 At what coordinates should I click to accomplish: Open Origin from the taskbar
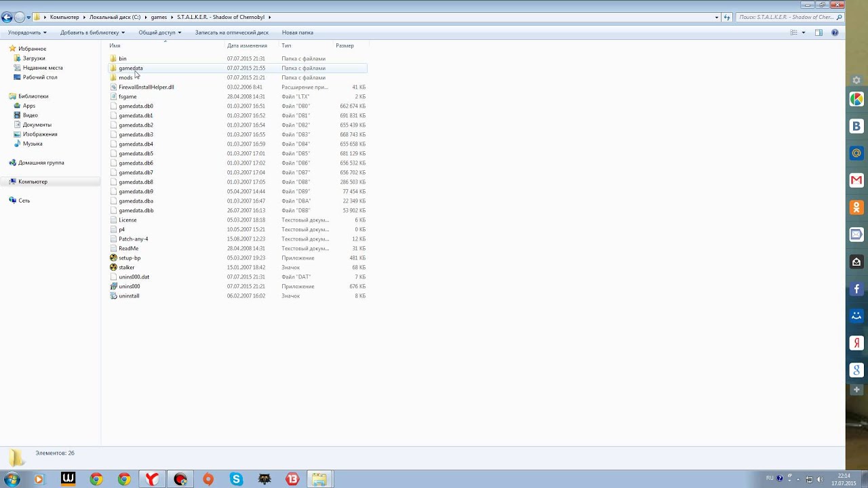[x=208, y=479]
